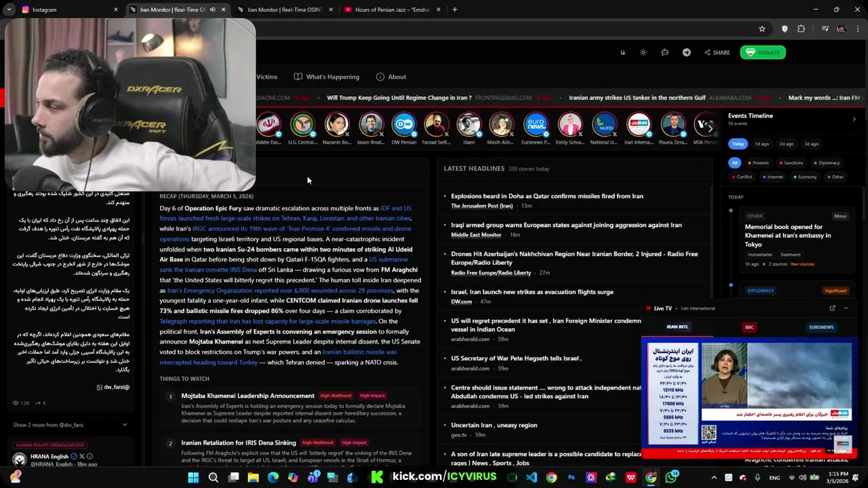Screen dimensions: 868x488
Task: Open the Victims menu item
Action: (x=267, y=77)
